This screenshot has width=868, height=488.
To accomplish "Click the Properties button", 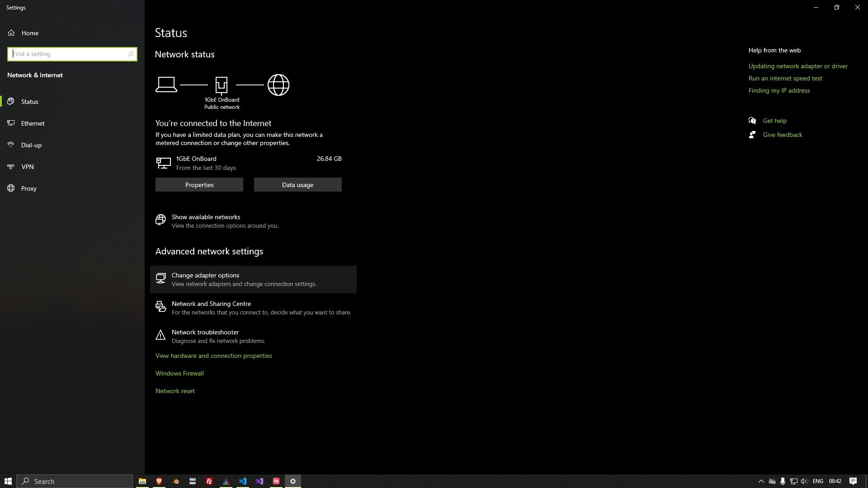I will pyautogui.click(x=199, y=185).
